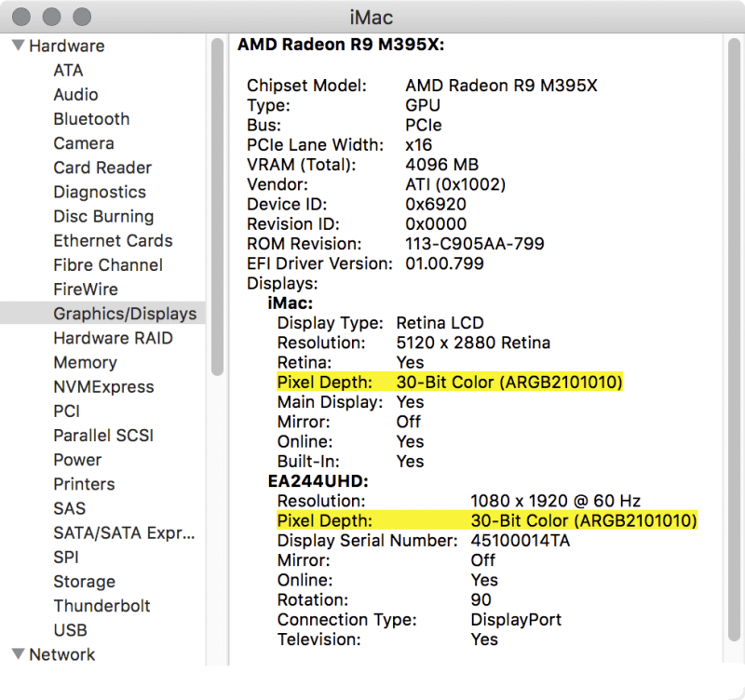Click the 5120 x 2880 Retina resolution

tap(473, 343)
